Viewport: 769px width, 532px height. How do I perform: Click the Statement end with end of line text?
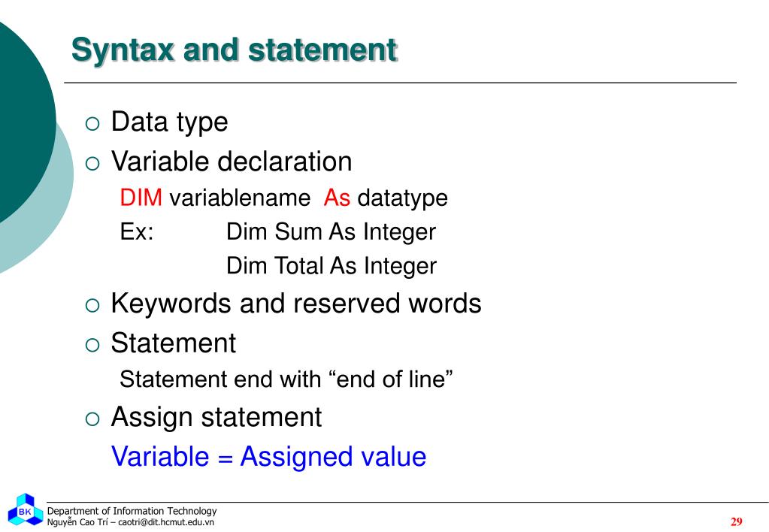286,379
